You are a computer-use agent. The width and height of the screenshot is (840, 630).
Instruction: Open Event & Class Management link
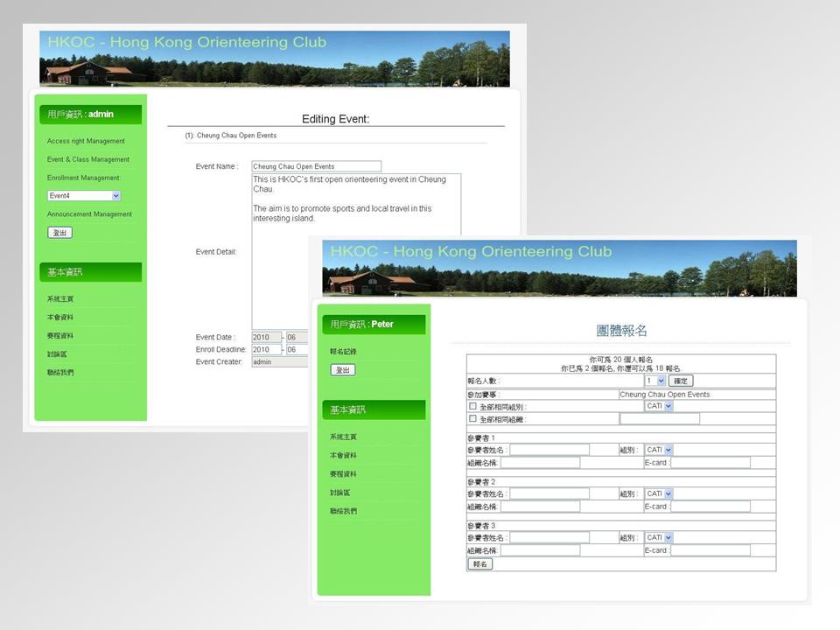[88, 159]
